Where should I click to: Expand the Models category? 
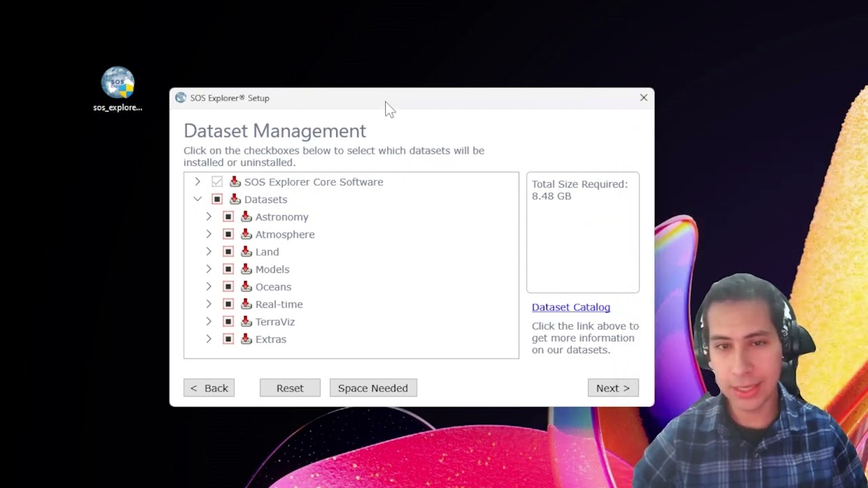(209, 270)
